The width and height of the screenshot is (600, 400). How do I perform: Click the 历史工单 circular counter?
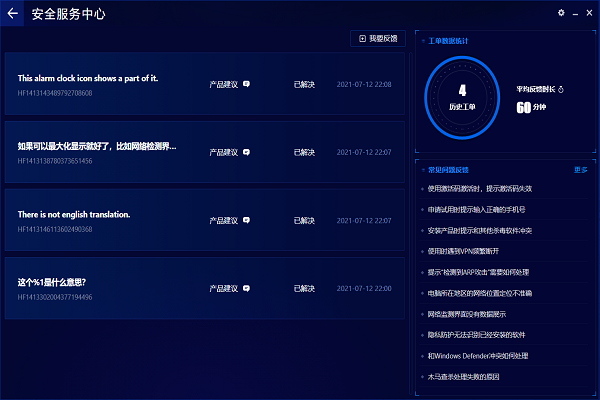pyautogui.click(x=461, y=97)
